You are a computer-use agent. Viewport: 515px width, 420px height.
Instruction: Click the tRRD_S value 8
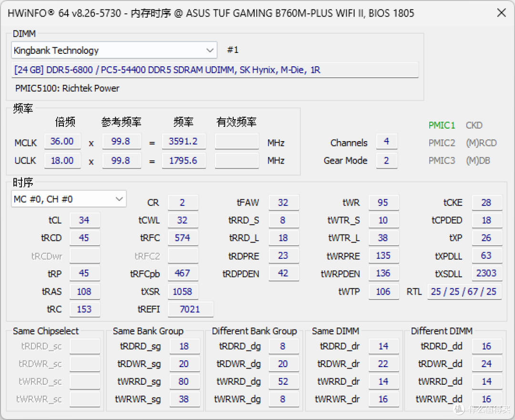(x=283, y=220)
